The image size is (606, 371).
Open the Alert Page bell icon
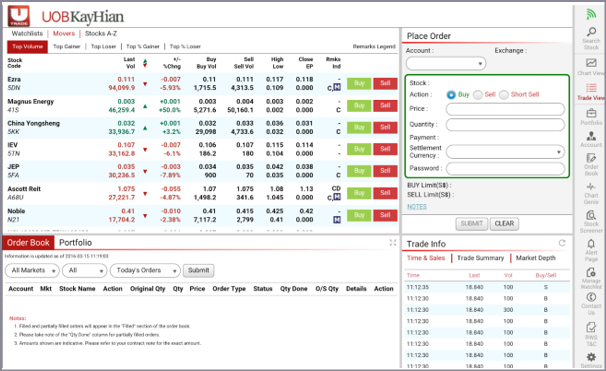click(591, 250)
